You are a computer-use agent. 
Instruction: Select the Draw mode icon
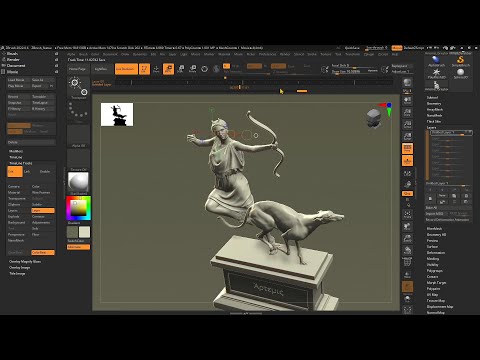click(156, 69)
